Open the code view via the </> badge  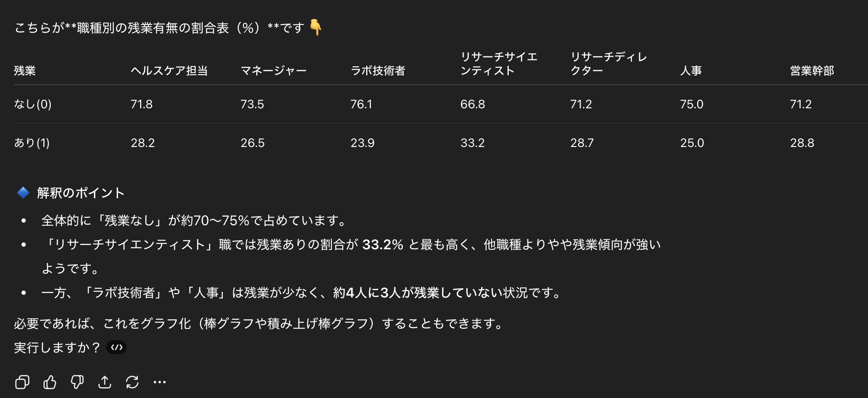coord(116,347)
